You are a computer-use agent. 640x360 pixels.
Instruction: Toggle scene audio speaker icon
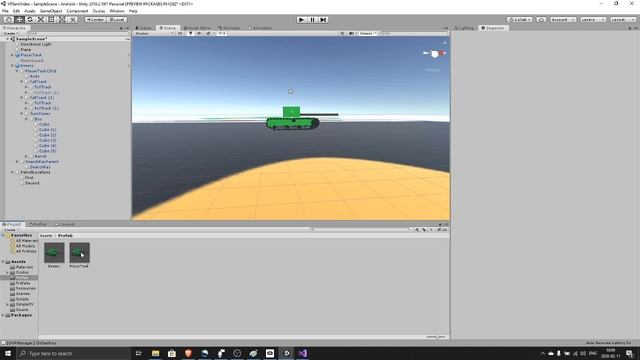click(x=199, y=33)
